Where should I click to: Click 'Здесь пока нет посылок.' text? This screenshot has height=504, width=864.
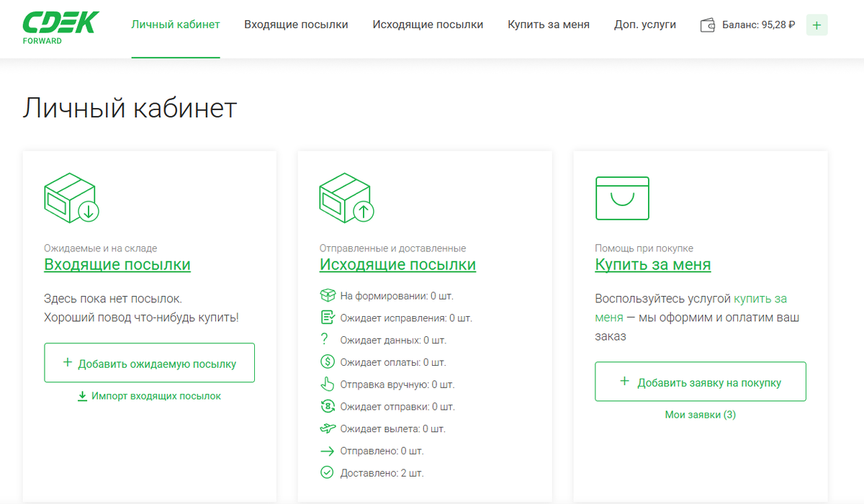tap(113, 299)
